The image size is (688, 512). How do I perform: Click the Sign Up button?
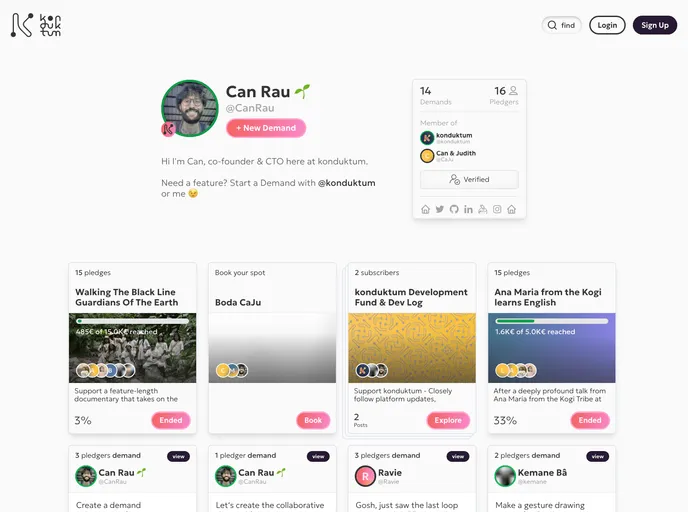655,25
